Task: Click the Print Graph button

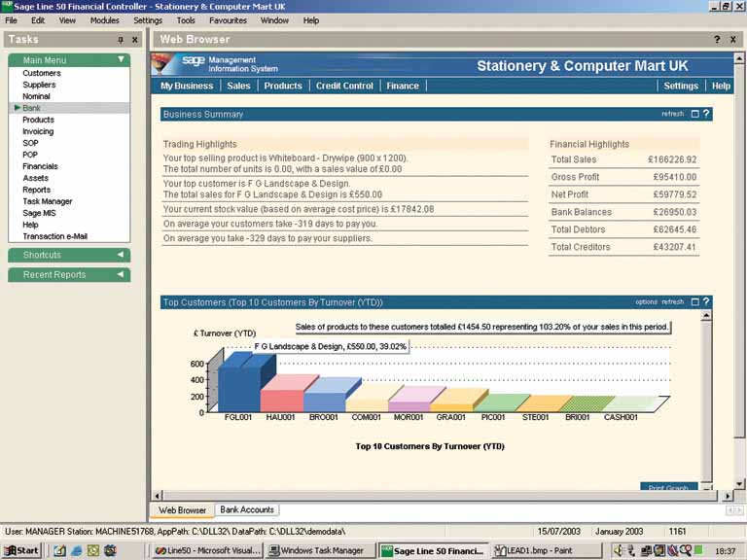Action: (x=668, y=487)
